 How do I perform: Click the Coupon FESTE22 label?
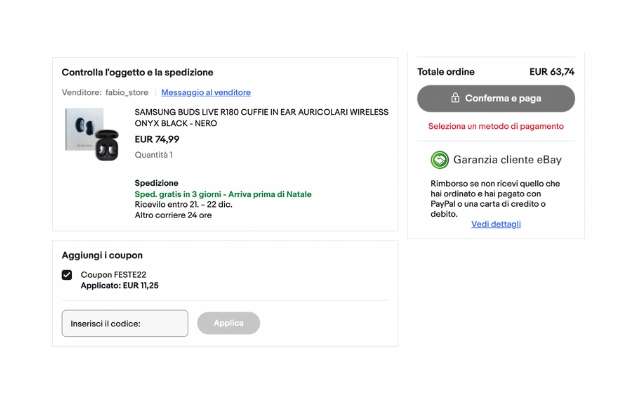(x=113, y=275)
